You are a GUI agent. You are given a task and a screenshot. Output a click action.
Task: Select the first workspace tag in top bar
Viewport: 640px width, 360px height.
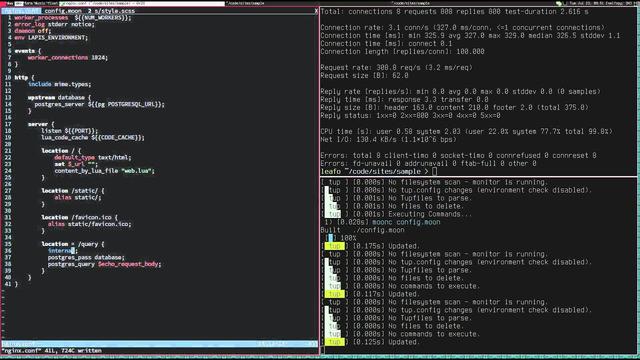[3, 3]
